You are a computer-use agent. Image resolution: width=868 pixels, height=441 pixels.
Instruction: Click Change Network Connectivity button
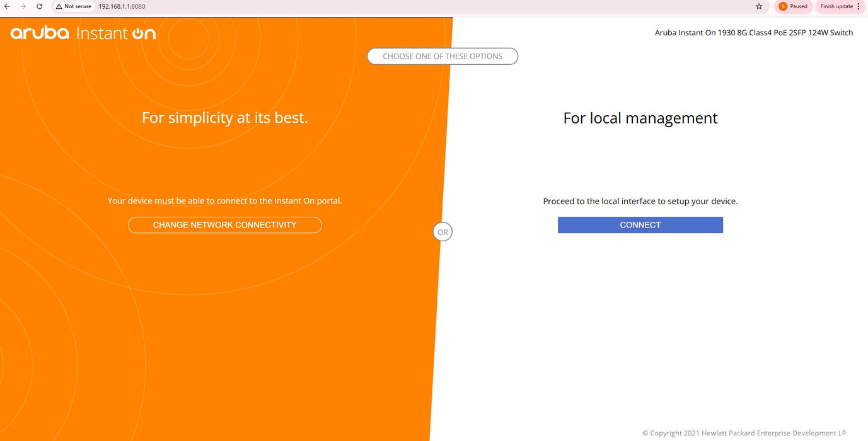coord(224,225)
